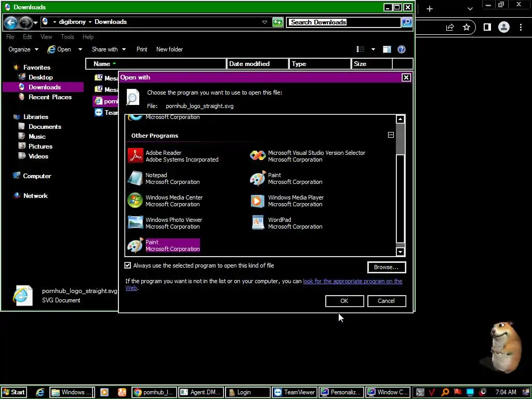Open Chrome tab search chevron
This screenshot has width=532, height=399.
click(x=470, y=9)
